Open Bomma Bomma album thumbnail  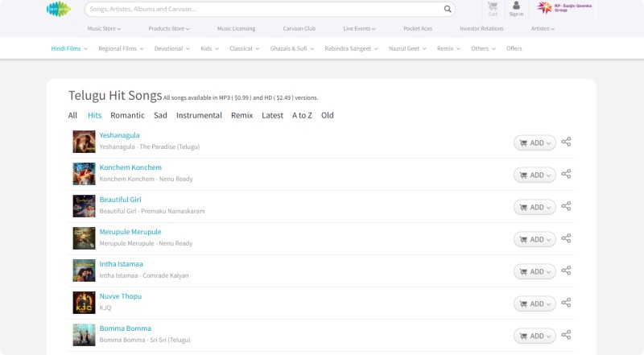[84, 335]
